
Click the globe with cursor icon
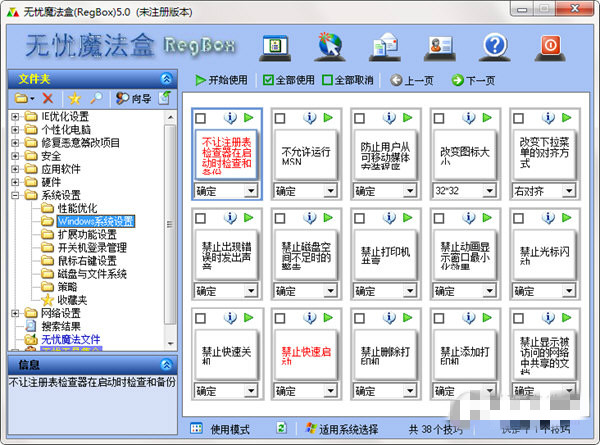pos(330,47)
